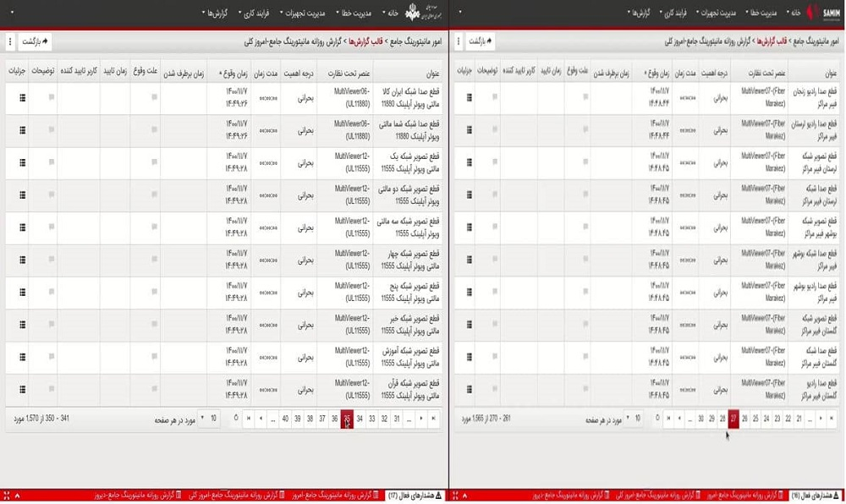Click the refresh icon in right window pager

(x=657, y=419)
